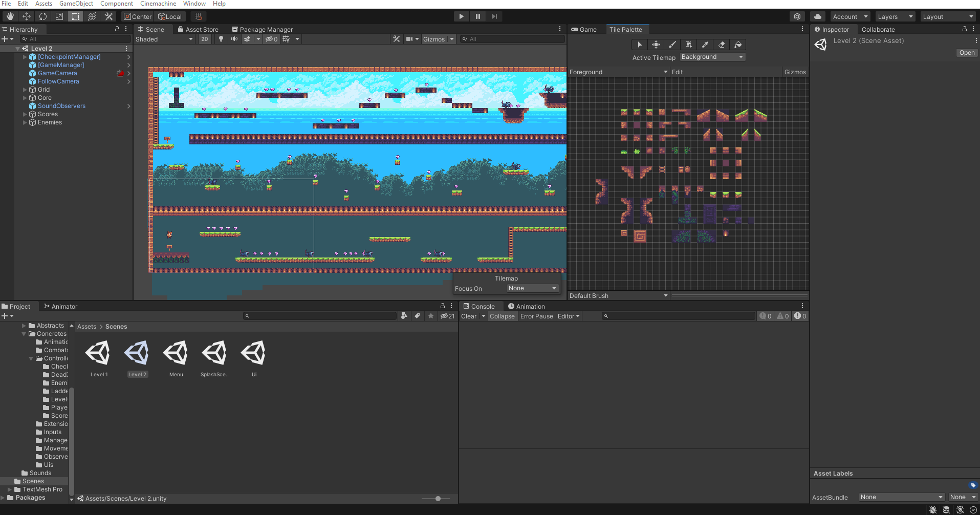
Task: Select the Tile Palette selection arrow tool
Action: (x=640, y=45)
